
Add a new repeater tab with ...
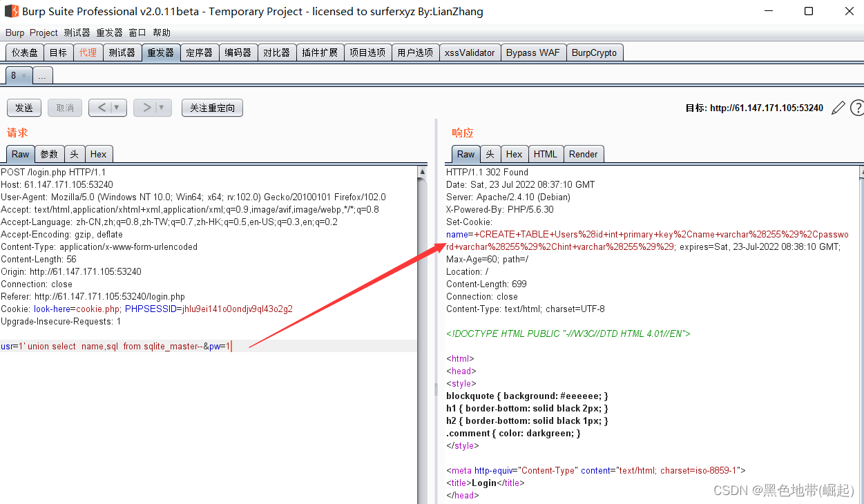pyautogui.click(x=43, y=76)
